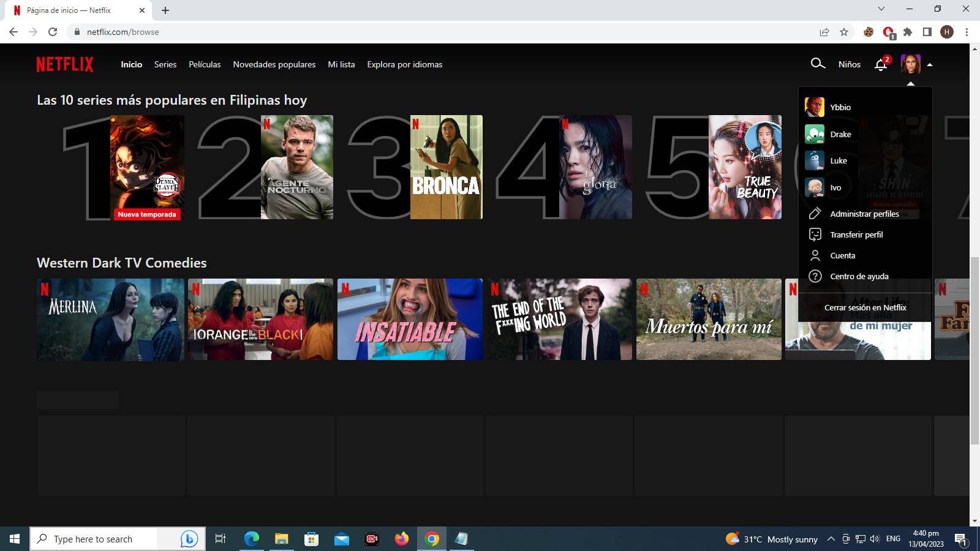Select Transferir perfil option

pyautogui.click(x=856, y=234)
